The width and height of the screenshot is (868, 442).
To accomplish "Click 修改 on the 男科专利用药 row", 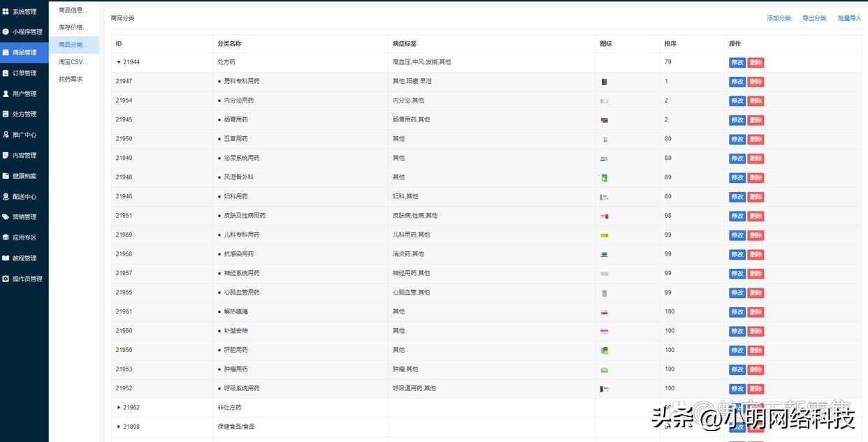I will pos(737,81).
